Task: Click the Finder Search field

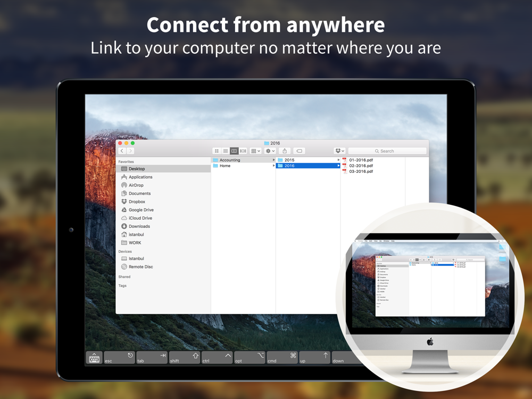Action: click(387, 151)
